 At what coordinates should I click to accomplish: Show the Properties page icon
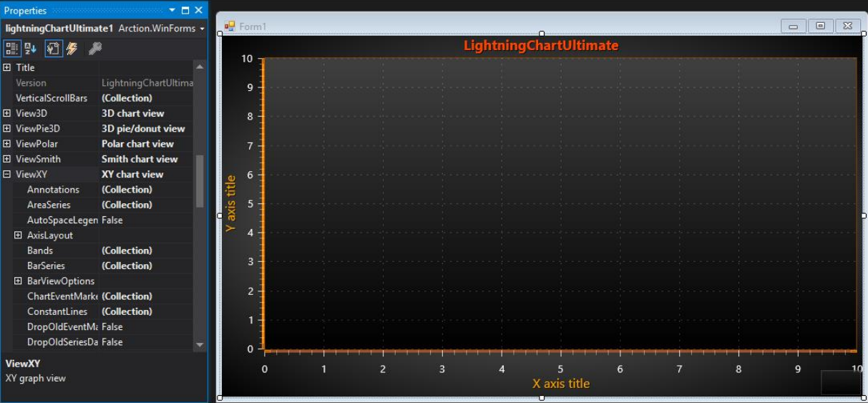54,49
